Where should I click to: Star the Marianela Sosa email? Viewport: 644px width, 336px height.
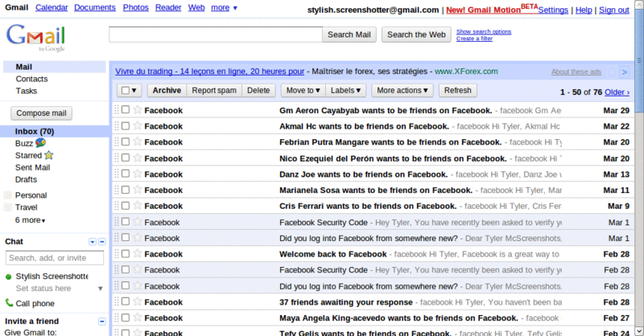pos(138,190)
